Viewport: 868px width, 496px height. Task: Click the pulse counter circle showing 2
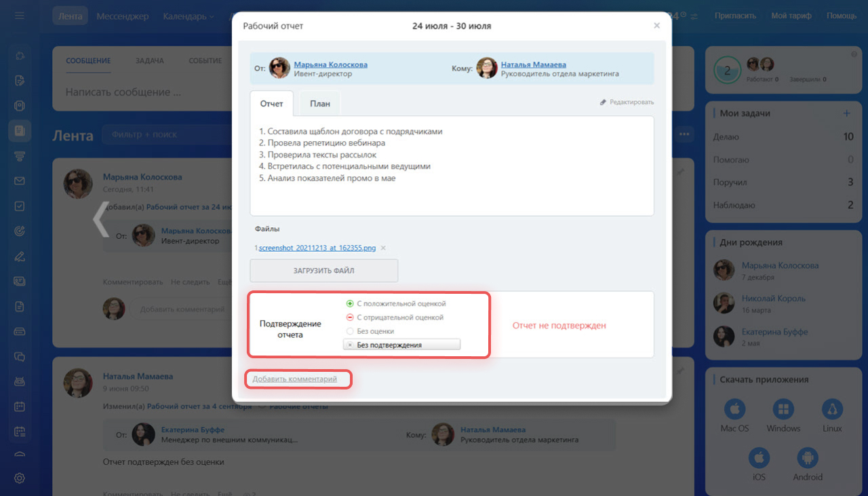[728, 70]
